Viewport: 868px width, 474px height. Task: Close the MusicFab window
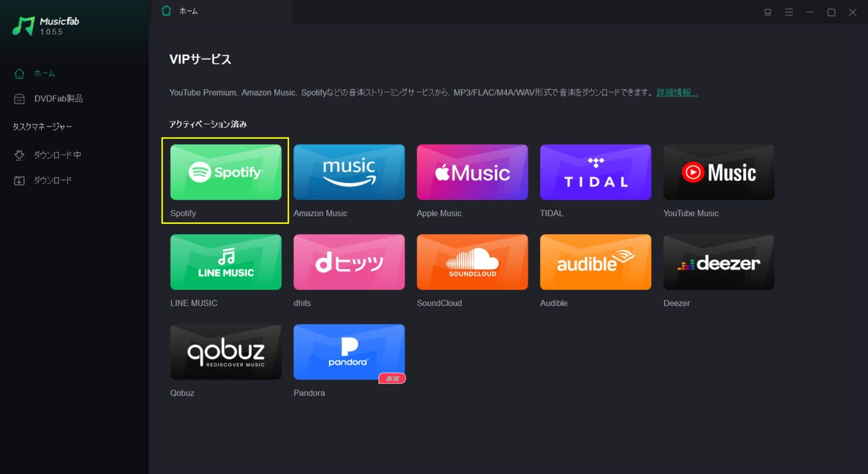pos(852,12)
